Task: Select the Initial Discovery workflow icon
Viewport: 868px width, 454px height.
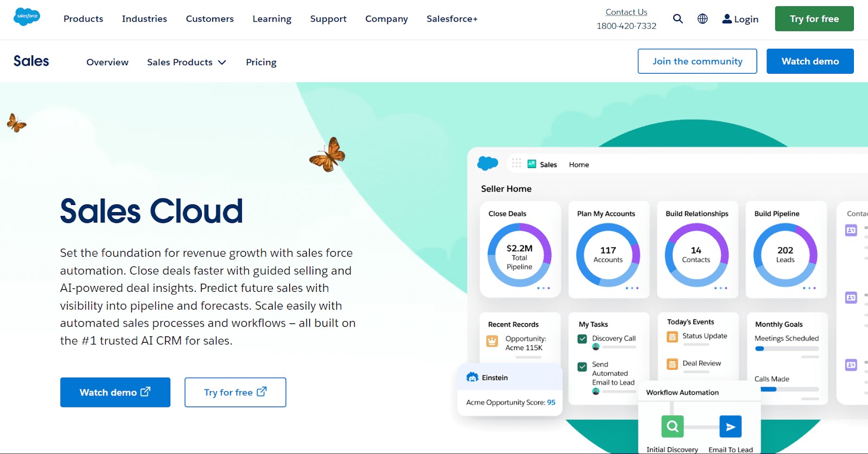Action: click(x=672, y=426)
